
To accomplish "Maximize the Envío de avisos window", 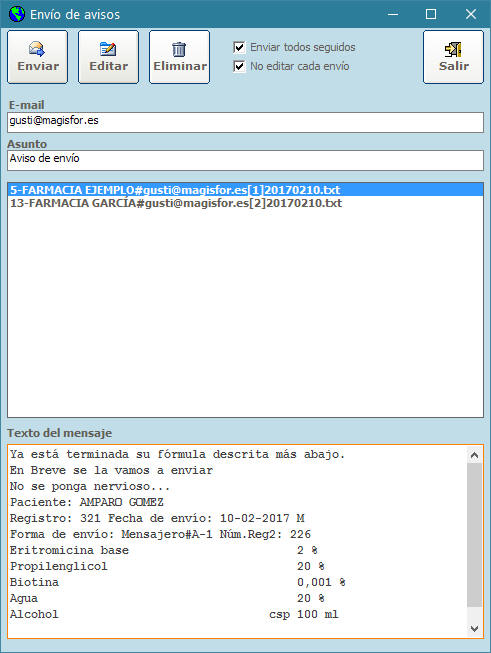I will click(431, 14).
